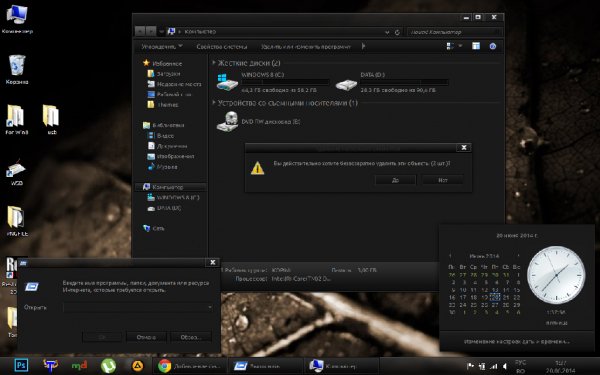Click the network signal tray icon
This screenshot has height=375, width=600.
(494, 366)
